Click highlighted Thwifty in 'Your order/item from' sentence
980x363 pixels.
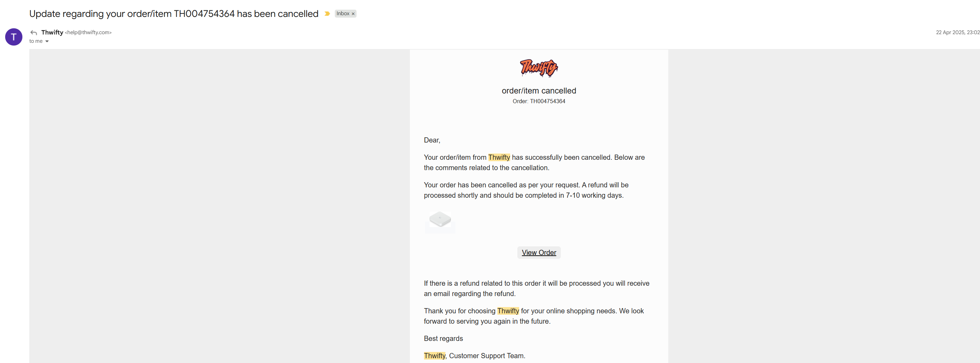[x=499, y=157]
